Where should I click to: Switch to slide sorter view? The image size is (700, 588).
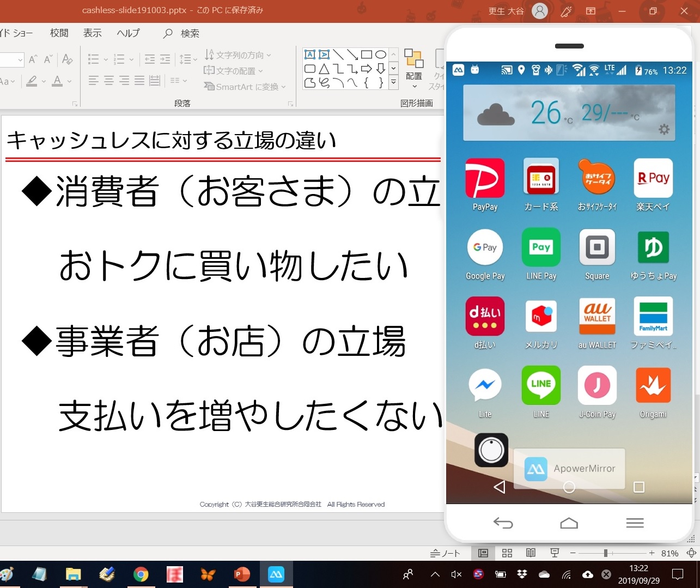coord(507,553)
